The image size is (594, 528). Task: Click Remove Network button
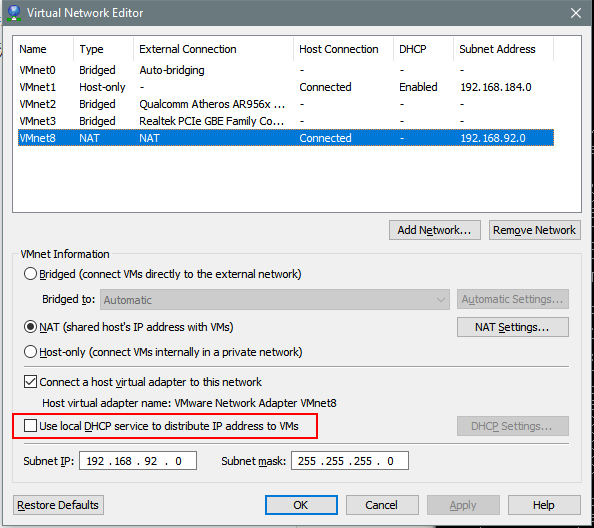(535, 230)
